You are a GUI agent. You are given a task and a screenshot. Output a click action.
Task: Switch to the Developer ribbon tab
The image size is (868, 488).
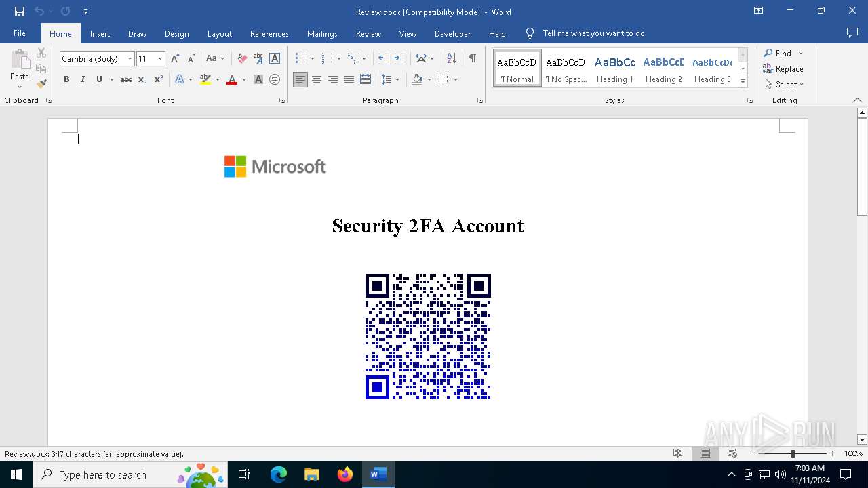452,33
